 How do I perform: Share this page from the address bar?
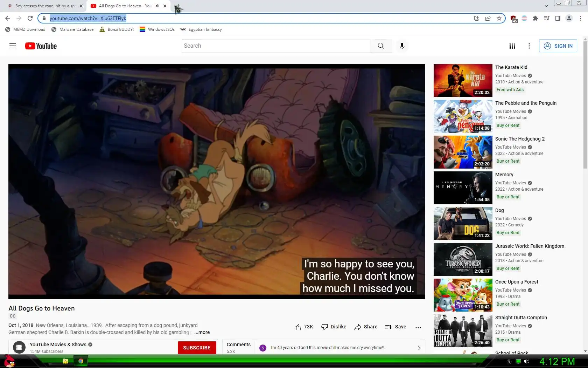(488, 18)
